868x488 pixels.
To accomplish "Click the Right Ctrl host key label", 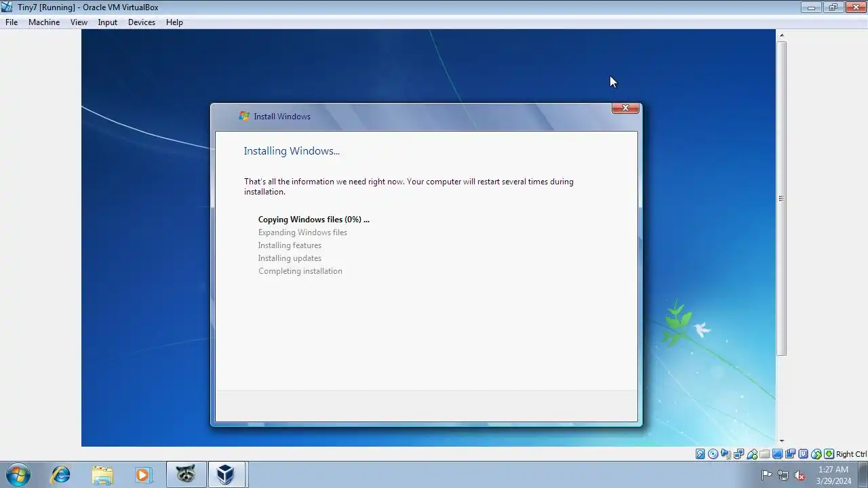I will (851, 454).
